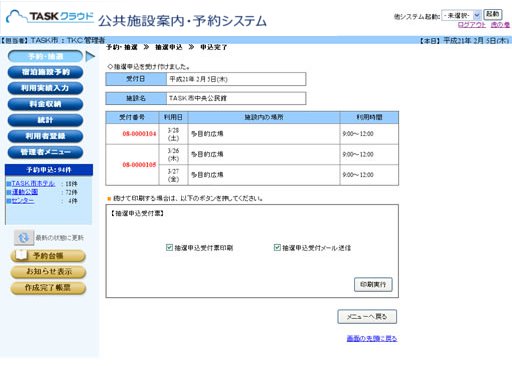Open the 宿泊施設予約 menu
This screenshot has height=366, width=512.
(x=45, y=72)
